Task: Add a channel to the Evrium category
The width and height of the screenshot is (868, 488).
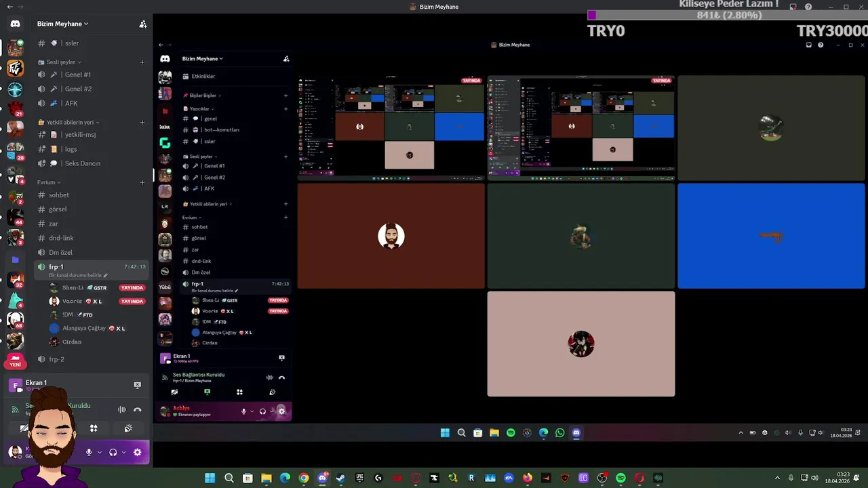Action: coord(142,182)
